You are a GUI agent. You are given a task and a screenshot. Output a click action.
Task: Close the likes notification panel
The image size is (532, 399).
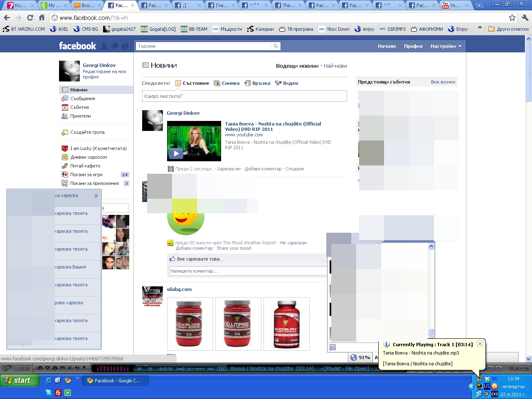pyautogui.click(x=96, y=196)
